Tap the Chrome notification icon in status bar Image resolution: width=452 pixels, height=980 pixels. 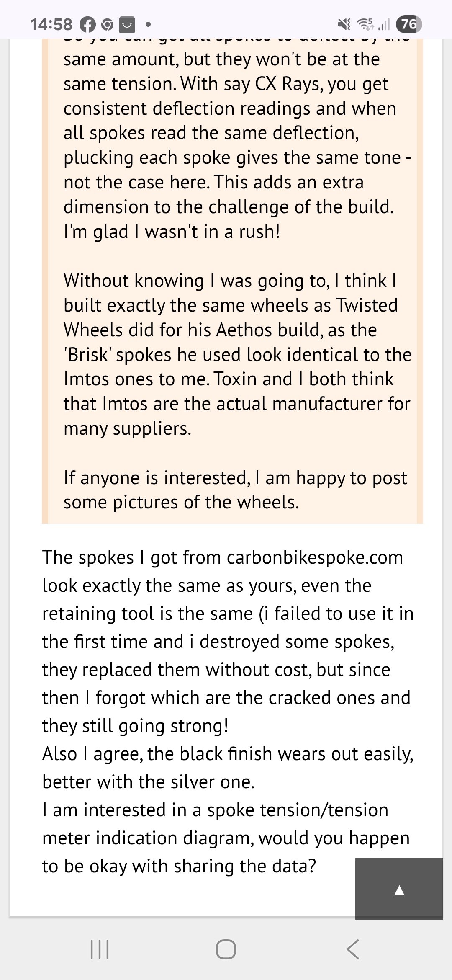click(x=108, y=25)
